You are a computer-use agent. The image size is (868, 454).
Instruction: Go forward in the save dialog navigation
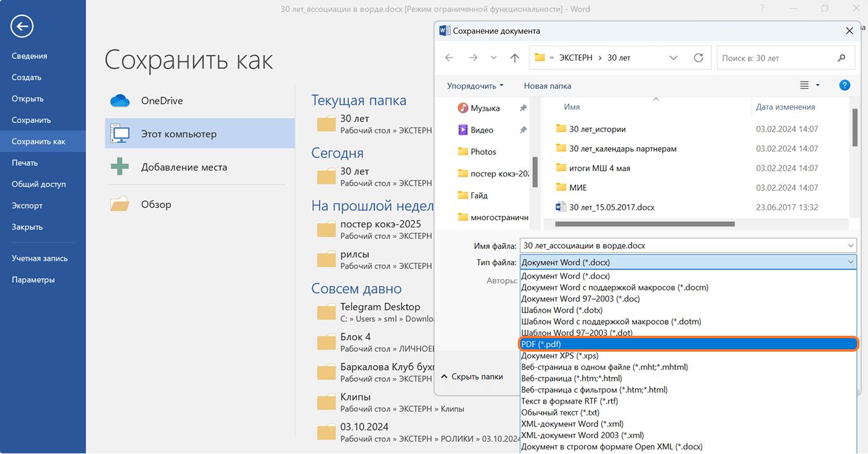coord(473,58)
